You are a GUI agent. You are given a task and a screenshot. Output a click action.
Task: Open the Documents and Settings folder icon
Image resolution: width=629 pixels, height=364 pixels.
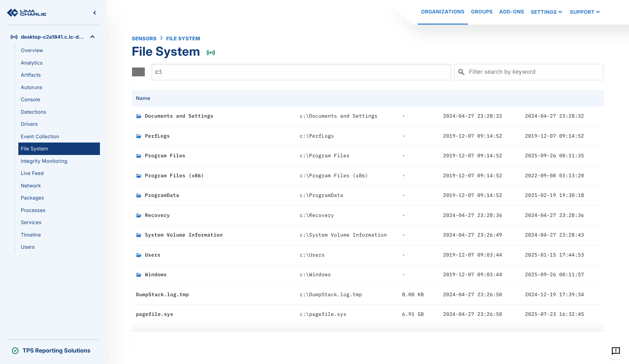(x=139, y=116)
